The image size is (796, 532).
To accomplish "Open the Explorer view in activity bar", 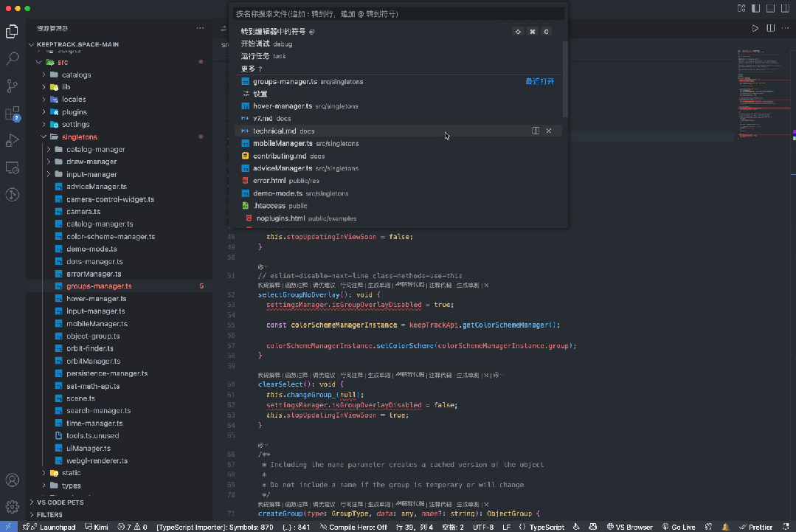I will 13,32.
